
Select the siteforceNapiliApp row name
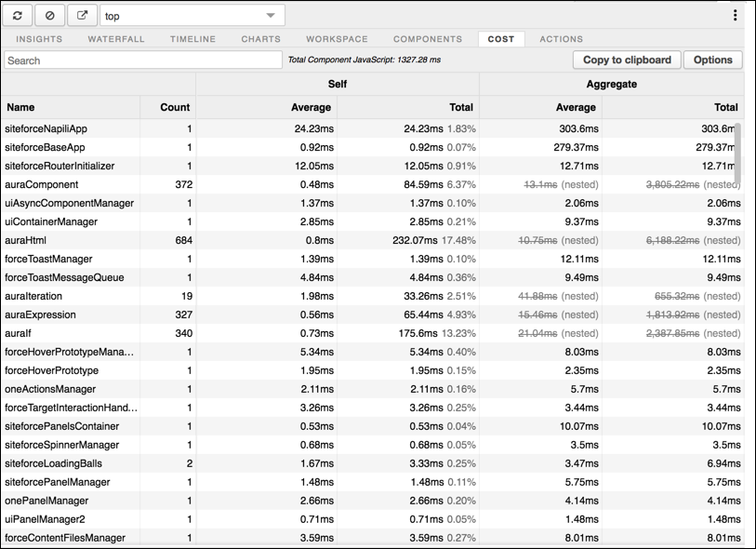coord(46,128)
